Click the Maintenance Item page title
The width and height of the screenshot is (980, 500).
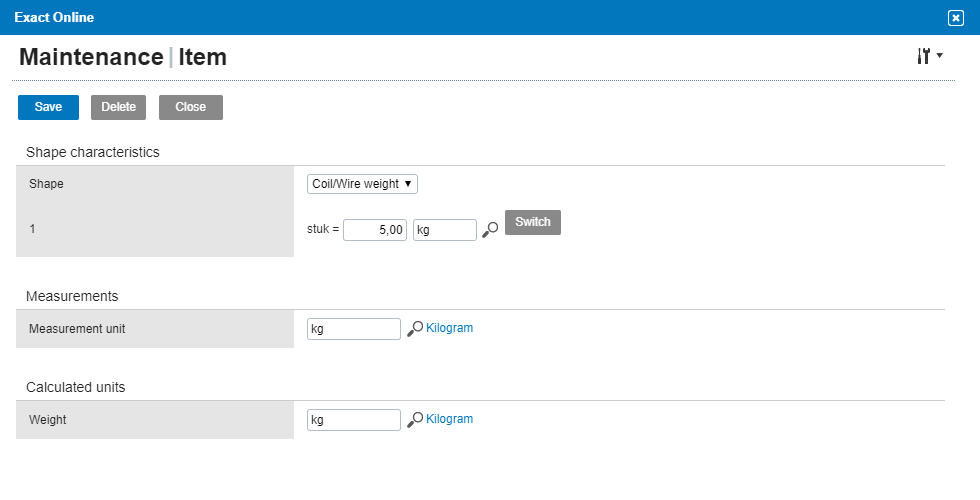(x=123, y=57)
